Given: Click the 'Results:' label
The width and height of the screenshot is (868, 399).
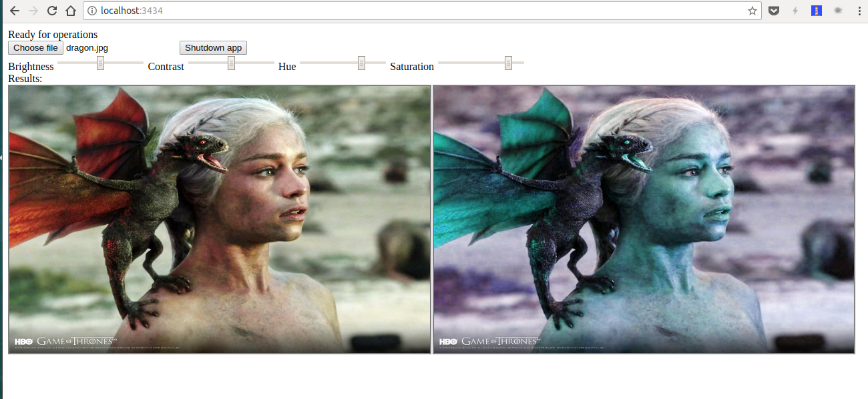Looking at the screenshot, I should point(25,79).
